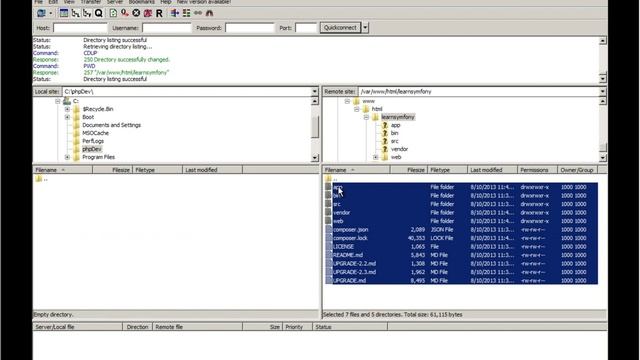Select UPGRADE-2.3.md in remote file list
The height and width of the screenshot is (360, 640).
(x=461, y=272)
